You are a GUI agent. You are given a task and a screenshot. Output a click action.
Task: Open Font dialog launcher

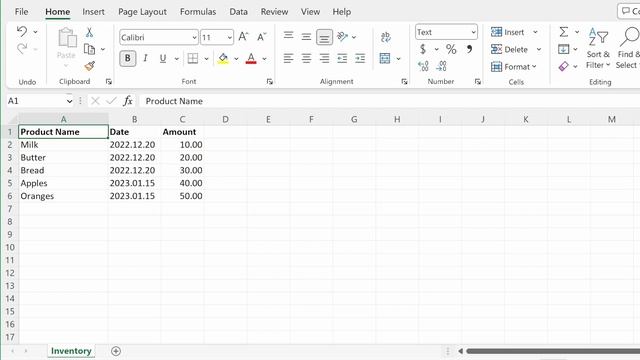(270, 82)
